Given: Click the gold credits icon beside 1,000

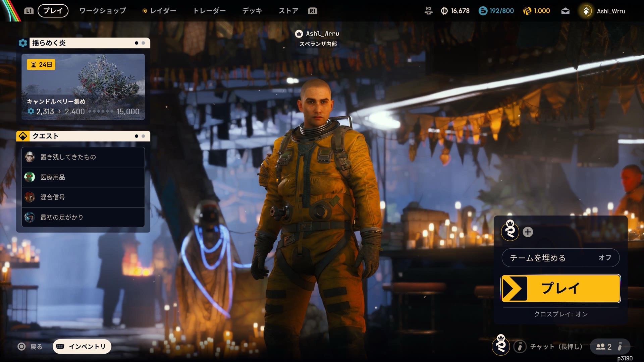Looking at the screenshot, I should point(527,11).
